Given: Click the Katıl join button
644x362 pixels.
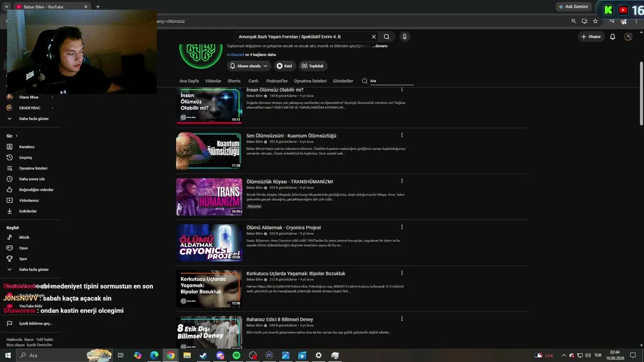Looking at the screenshot, I should [x=284, y=66].
